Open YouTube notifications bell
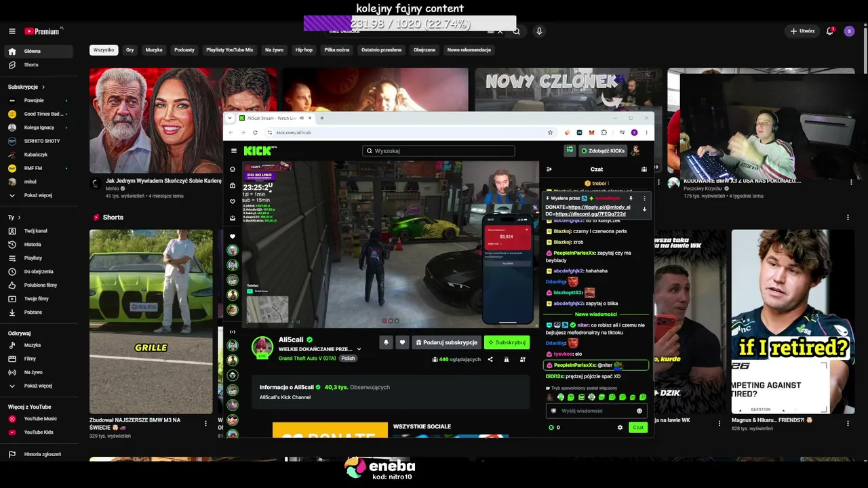The height and width of the screenshot is (488, 868). [830, 31]
